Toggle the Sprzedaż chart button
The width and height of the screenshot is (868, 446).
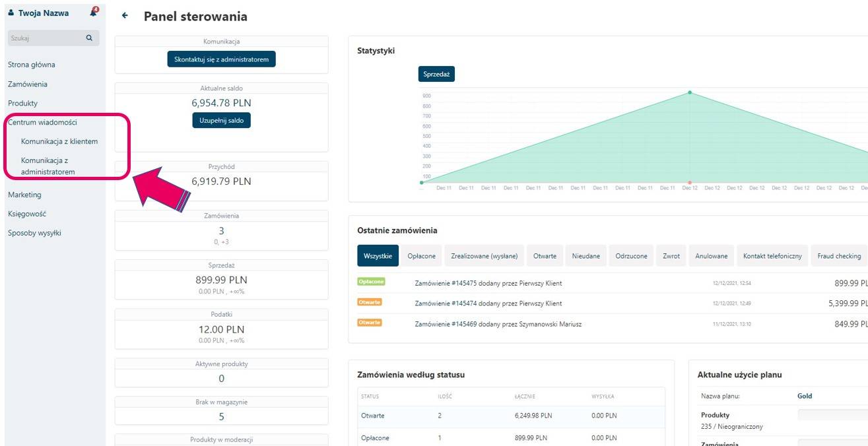click(436, 75)
